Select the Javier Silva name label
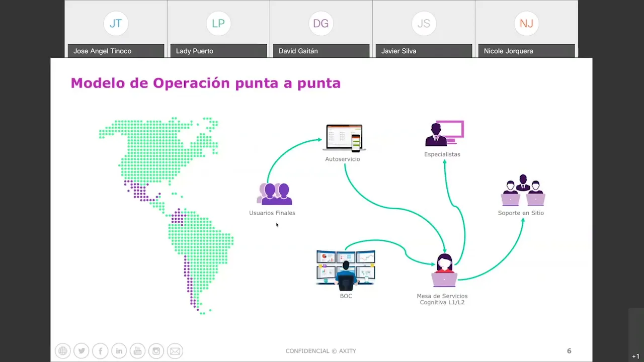Viewport: 644px width, 362px height. 424,51
